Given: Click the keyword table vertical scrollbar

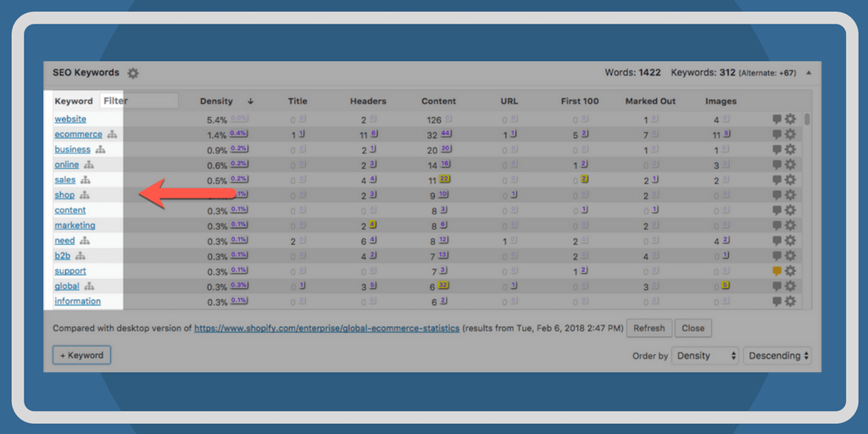Looking at the screenshot, I should pyautogui.click(x=806, y=120).
